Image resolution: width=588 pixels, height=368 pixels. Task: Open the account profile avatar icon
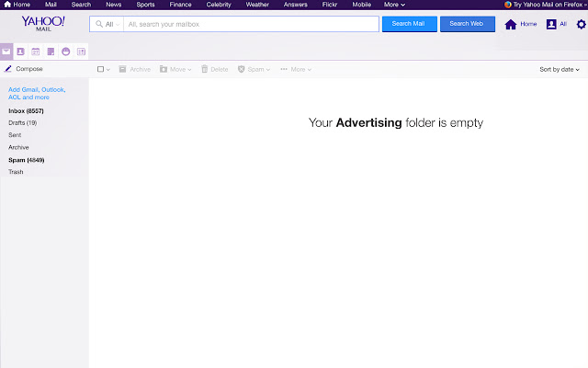[x=551, y=24]
